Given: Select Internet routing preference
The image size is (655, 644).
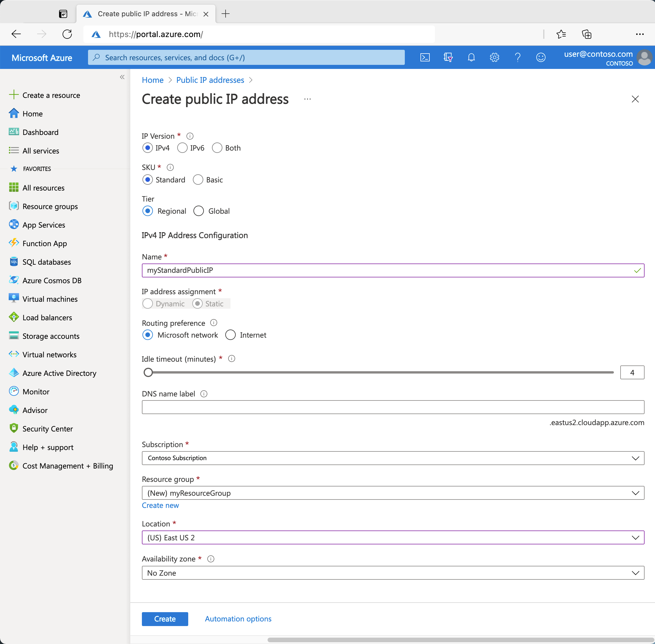Looking at the screenshot, I should tap(230, 335).
